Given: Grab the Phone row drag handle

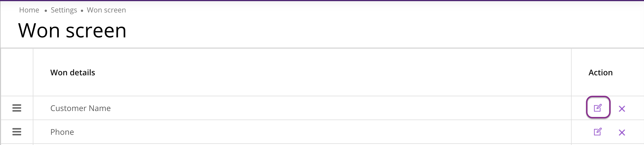Looking at the screenshot, I should (x=17, y=132).
